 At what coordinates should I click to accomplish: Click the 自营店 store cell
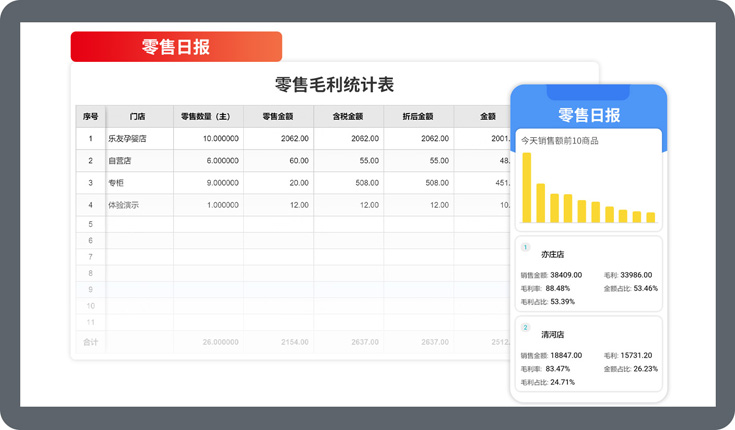[120, 161]
